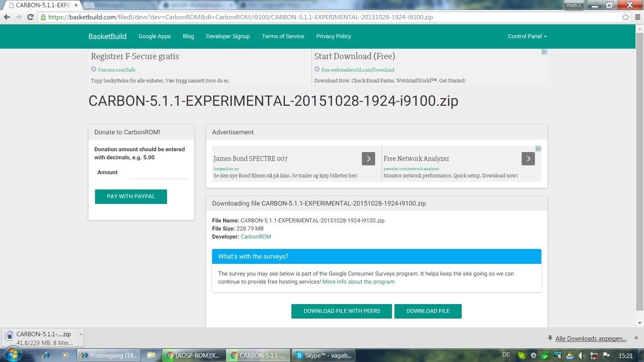Bookmark this page with the star icon
This screenshot has width=644, height=362.
(x=625, y=17)
